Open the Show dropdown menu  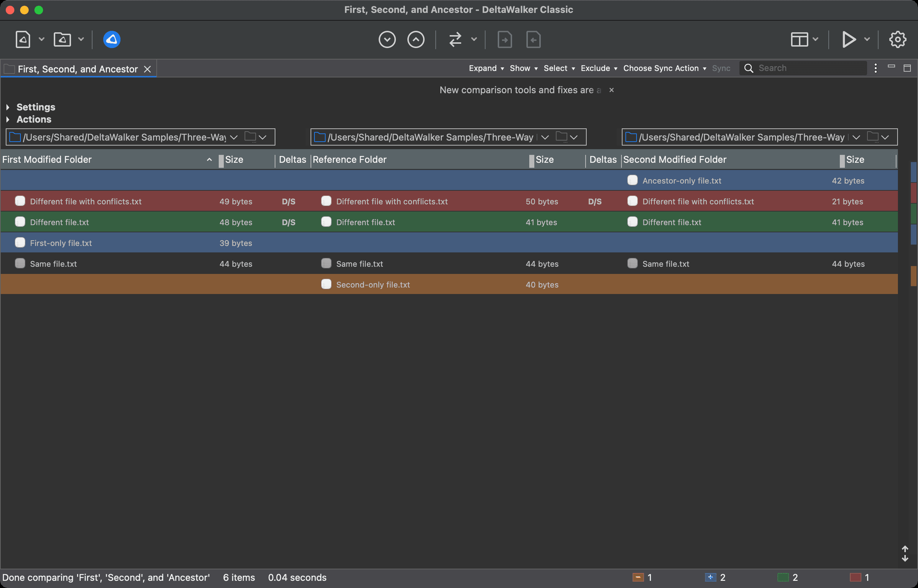[524, 68]
